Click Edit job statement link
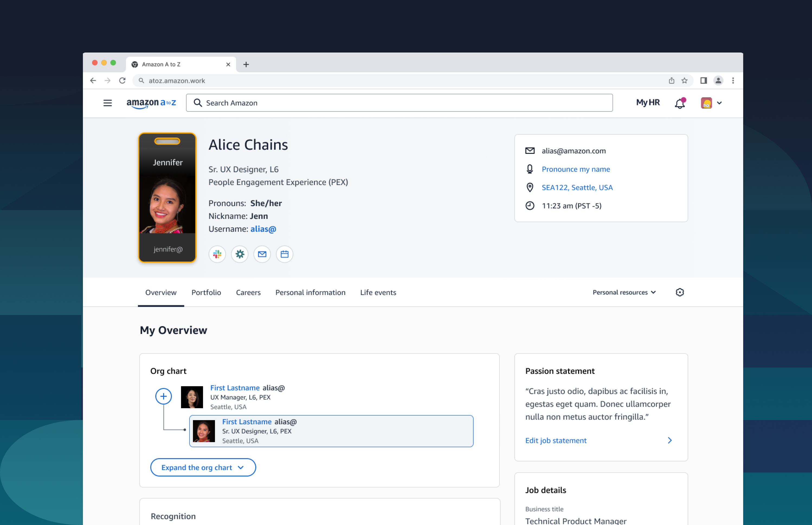Image resolution: width=812 pixels, height=525 pixels. 556,440
